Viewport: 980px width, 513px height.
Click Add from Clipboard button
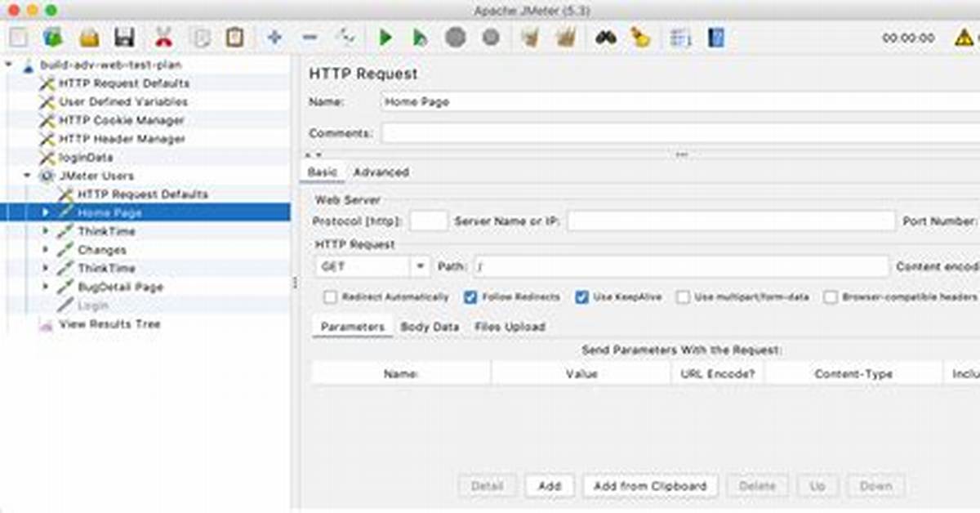pyautogui.click(x=650, y=486)
